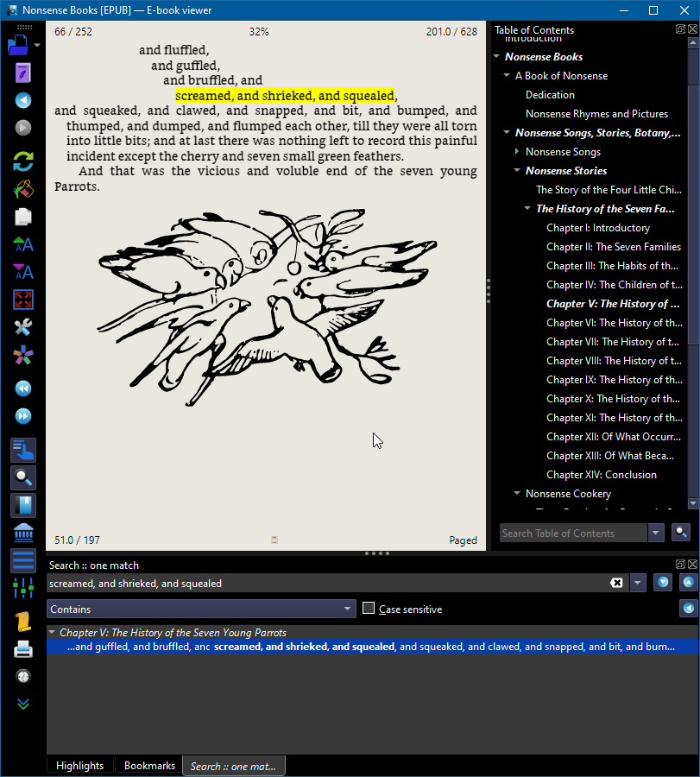
Task: Print the book with the printer icon
Action: (x=22, y=649)
